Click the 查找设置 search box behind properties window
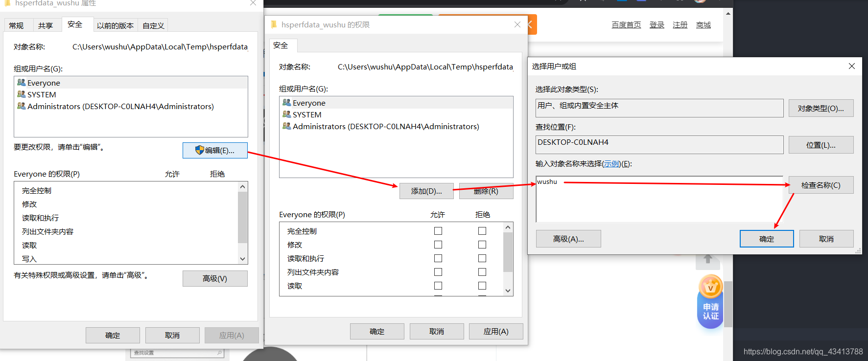This screenshot has width=868, height=361. pyautogui.click(x=177, y=353)
